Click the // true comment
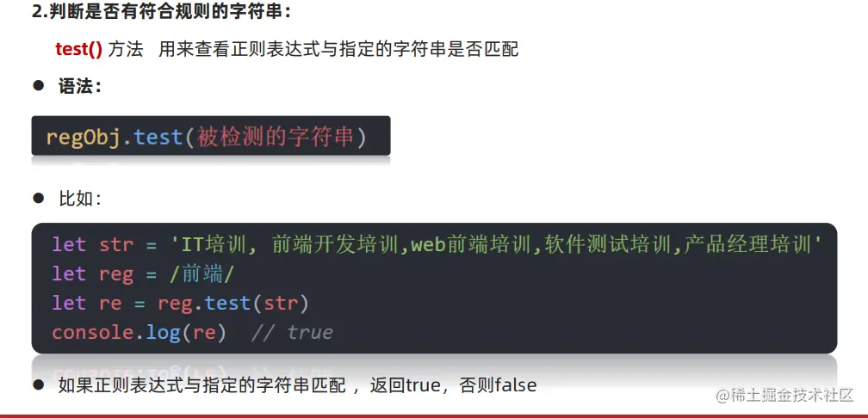868x418 pixels. (x=292, y=332)
